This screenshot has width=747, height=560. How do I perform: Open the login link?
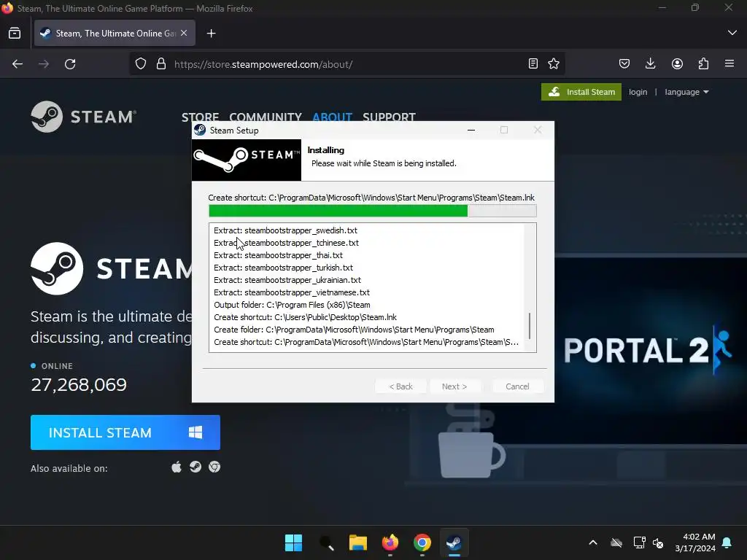tap(638, 92)
